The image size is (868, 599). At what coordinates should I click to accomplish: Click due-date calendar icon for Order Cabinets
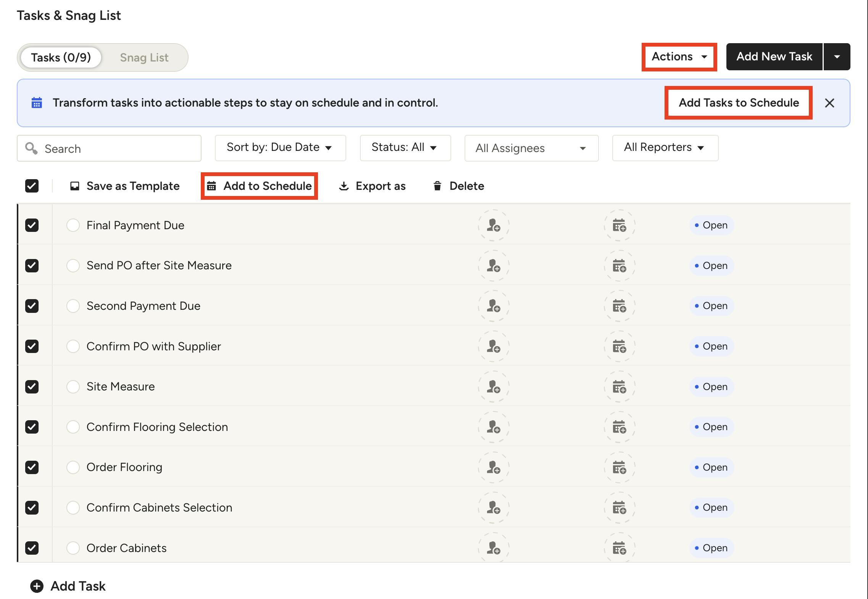(x=619, y=548)
